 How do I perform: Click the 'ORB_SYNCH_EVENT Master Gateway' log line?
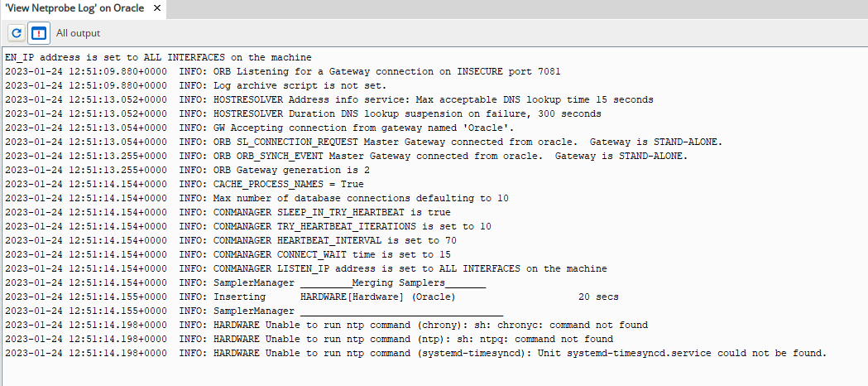point(347,157)
